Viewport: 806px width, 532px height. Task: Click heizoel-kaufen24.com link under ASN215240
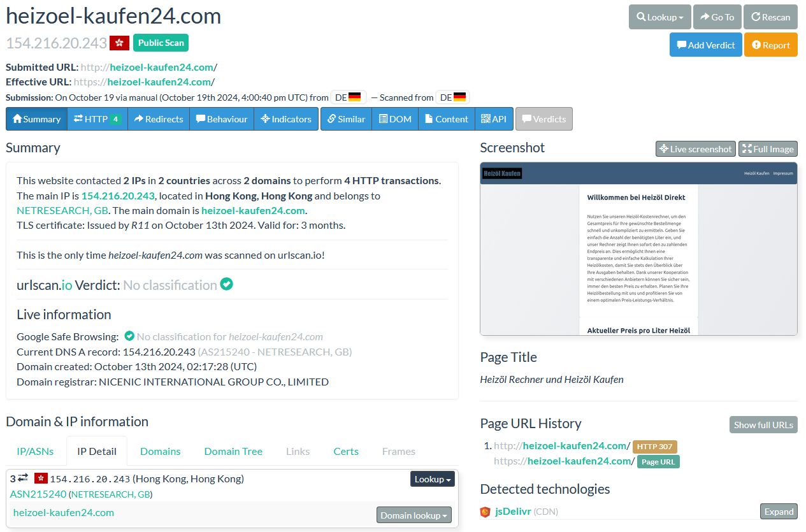(64, 512)
